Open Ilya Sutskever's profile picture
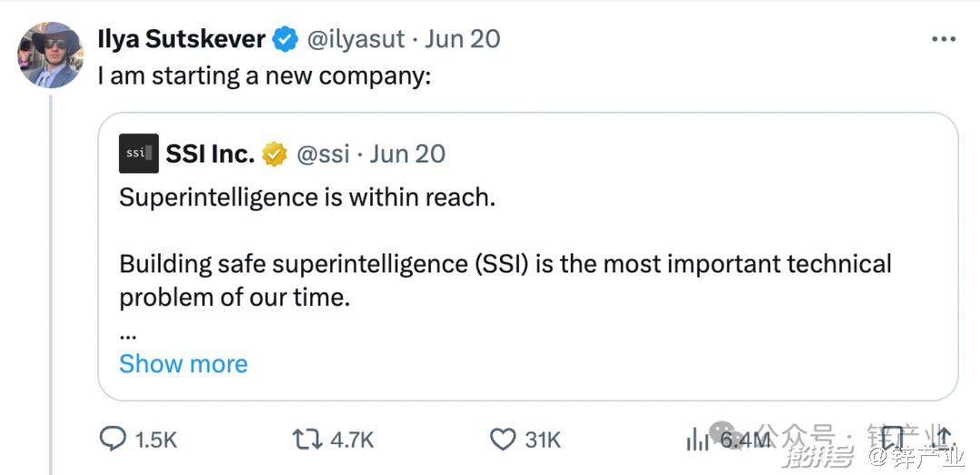Screen dimensions: 980x475 click(51, 54)
